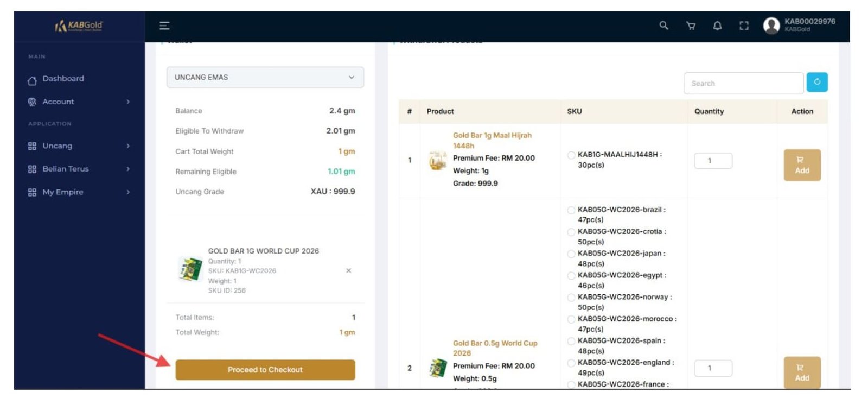Select KAB05G-WC2026-england radio
Viewport: 868px width, 398px height.
(x=571, y=363)
